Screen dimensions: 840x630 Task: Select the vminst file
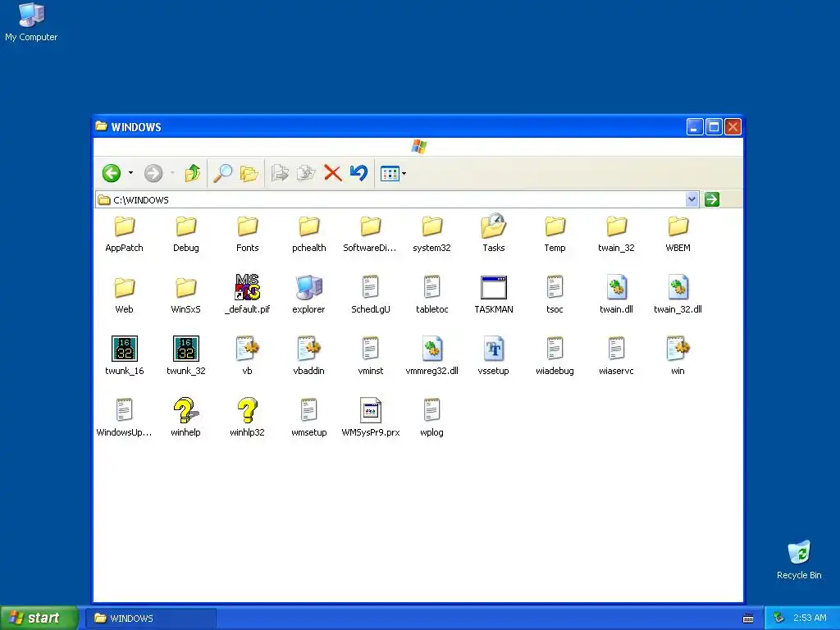coord(370,356)
